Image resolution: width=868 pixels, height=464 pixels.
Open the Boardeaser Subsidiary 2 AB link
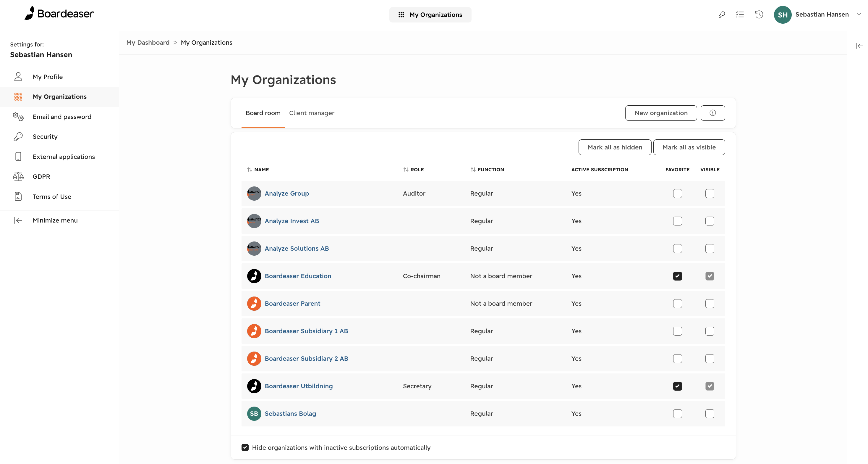(x=306, y=358)
